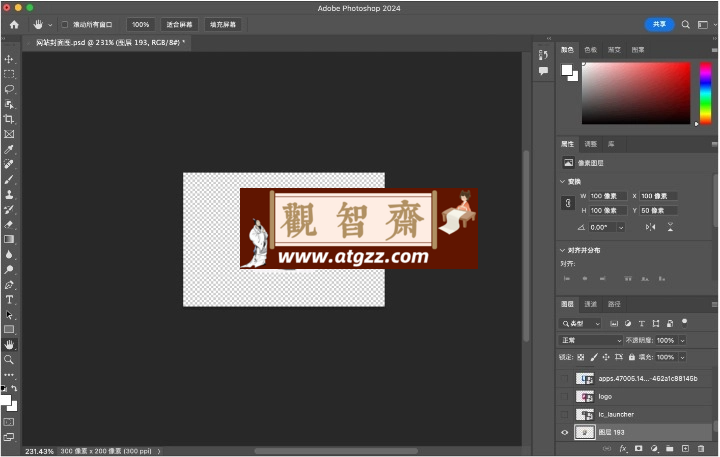720x457 pixels.
Task: Toggle Quick Mask mode
Action: tap(9, 422)
